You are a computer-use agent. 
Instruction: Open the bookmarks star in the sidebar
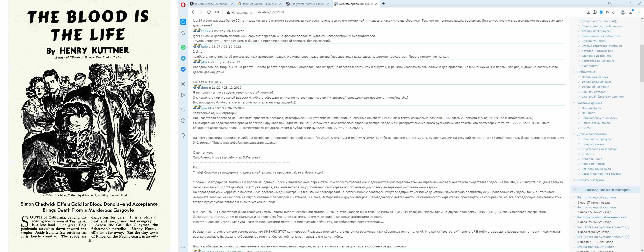183,33
